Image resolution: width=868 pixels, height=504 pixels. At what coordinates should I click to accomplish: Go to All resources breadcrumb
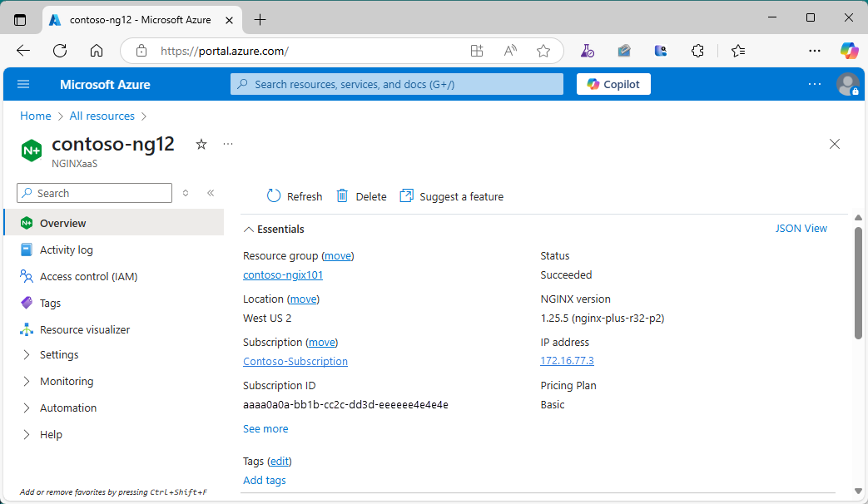pyautogui.click(x=102, y=116)
